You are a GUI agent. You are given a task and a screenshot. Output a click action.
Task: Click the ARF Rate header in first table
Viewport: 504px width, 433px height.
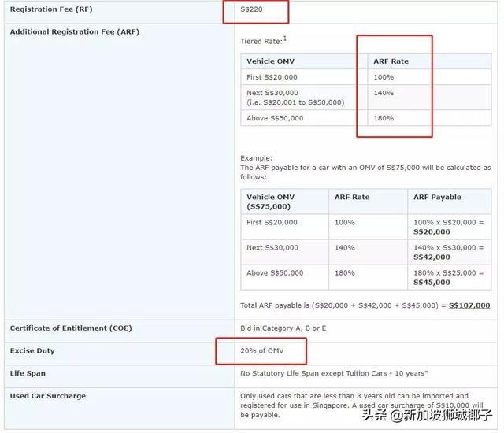(392, 61)
